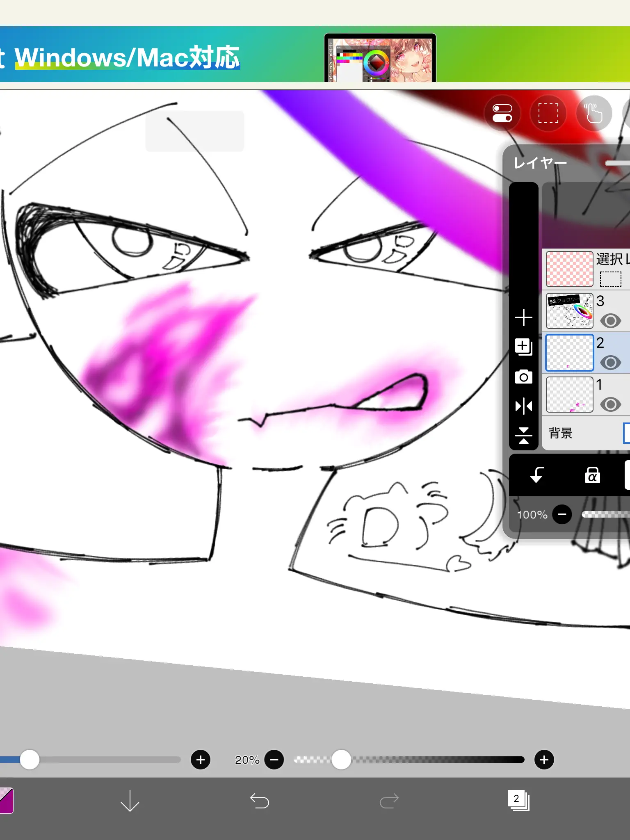The image size is (630, 840).
Task: Select the clipping arrow icon
Action: click(x=537, y=475)
